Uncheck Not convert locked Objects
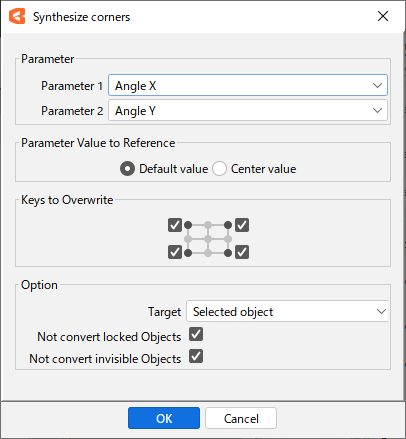406x439 pixels. [196, 334]
